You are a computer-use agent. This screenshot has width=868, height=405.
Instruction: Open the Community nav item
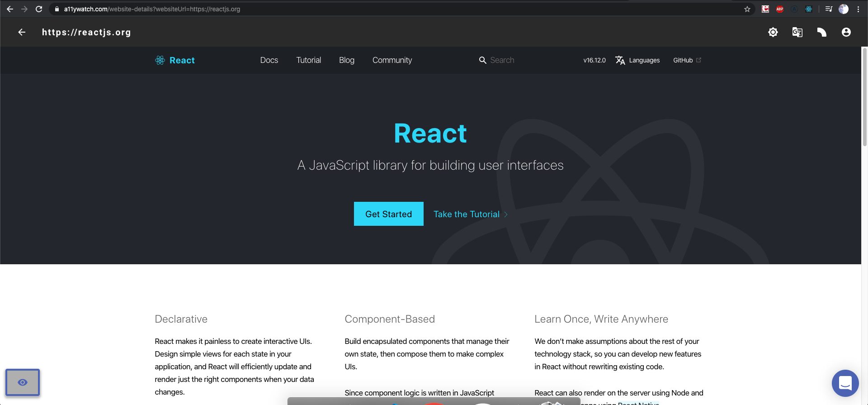point(392,60)
